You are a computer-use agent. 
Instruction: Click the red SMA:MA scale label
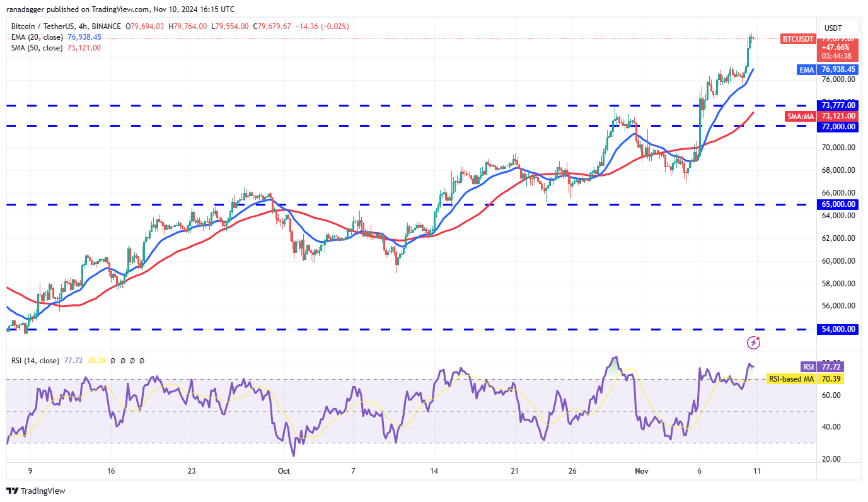(801, 116)
